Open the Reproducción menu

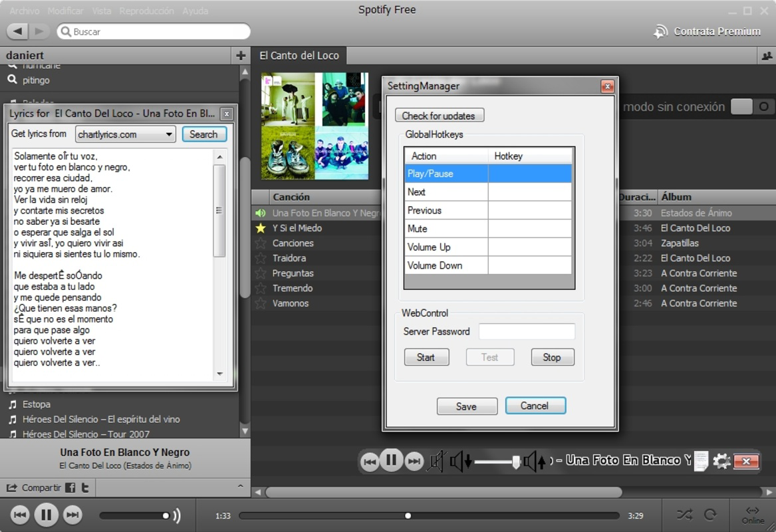[146, 11]
